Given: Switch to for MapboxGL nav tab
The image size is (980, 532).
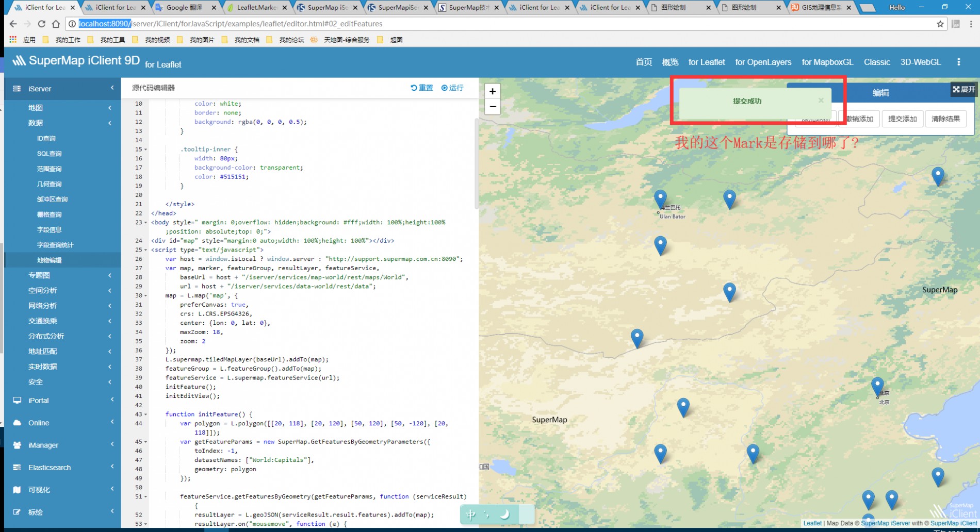Looking at the screenshot, I should (x=827, y=62).
